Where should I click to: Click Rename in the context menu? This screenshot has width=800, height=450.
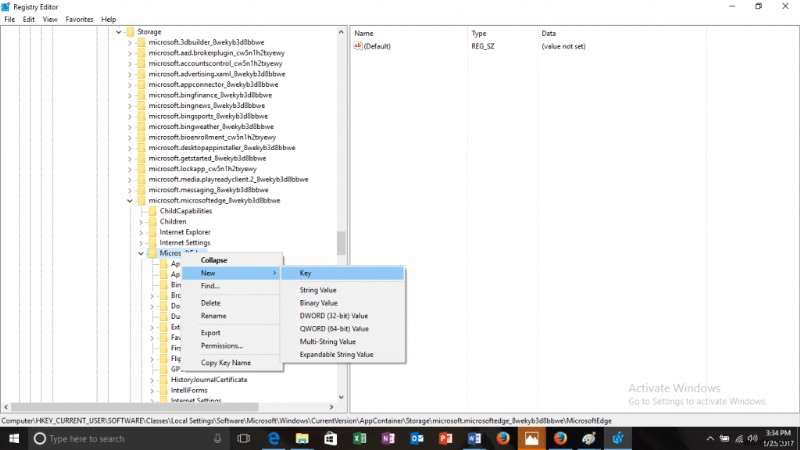click(231, 316)
